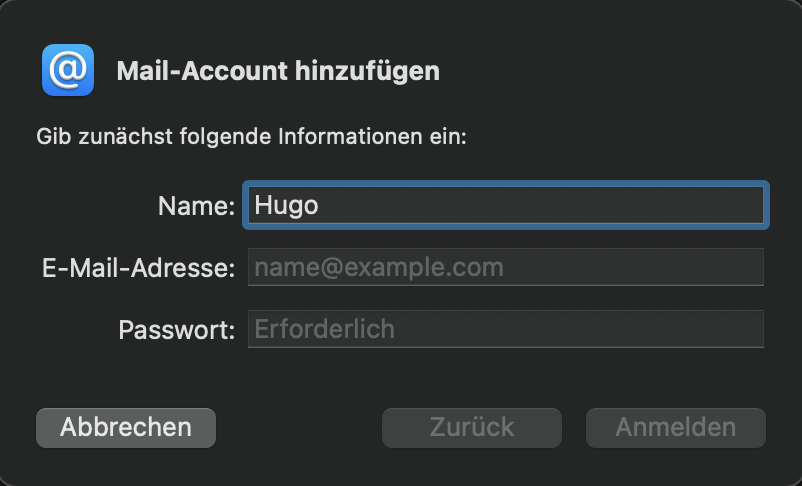Click the blue Mail @ icon
The width and height of the screenshot is (802, 486).
(68, 70)
